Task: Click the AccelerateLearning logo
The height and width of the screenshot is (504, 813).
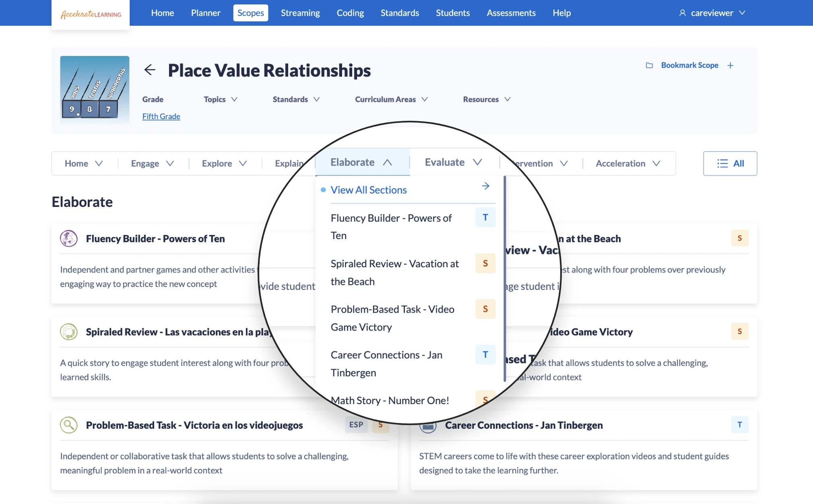Action: point(91,14)
